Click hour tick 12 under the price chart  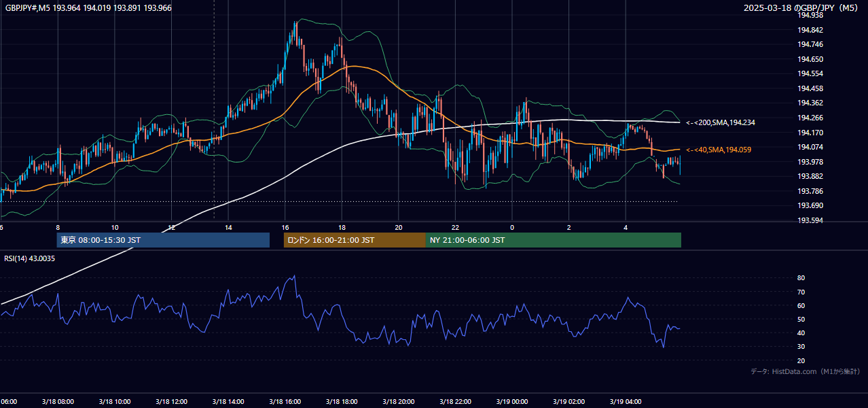[172, 227]
